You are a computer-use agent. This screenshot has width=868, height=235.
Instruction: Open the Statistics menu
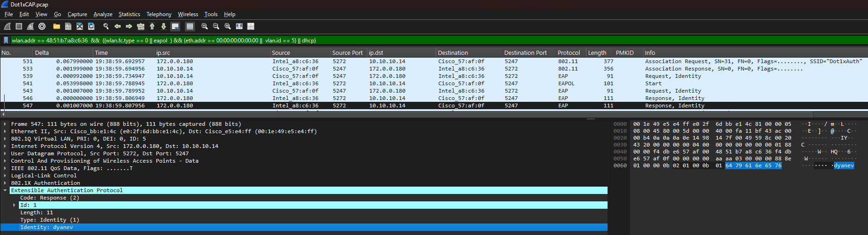[129, 14]
